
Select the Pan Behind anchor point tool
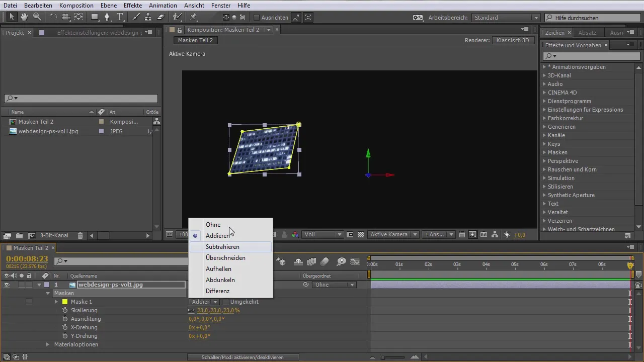[x=78, y=17]
